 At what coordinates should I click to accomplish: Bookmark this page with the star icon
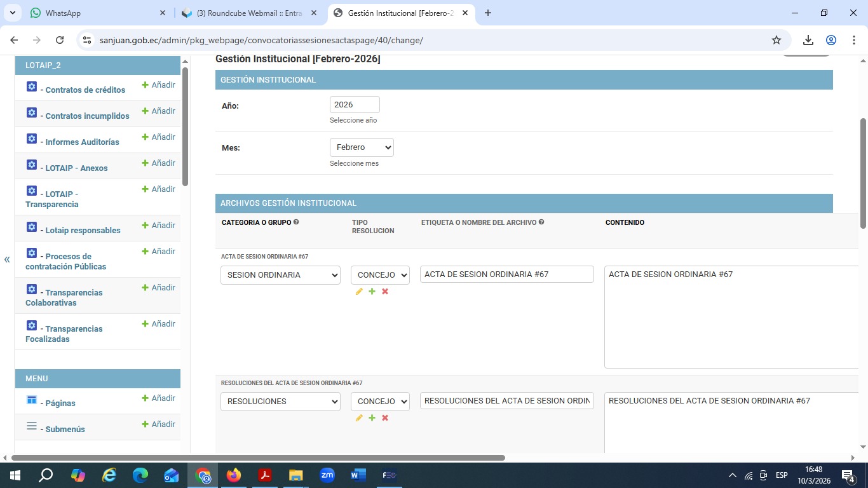pos(776,40)
